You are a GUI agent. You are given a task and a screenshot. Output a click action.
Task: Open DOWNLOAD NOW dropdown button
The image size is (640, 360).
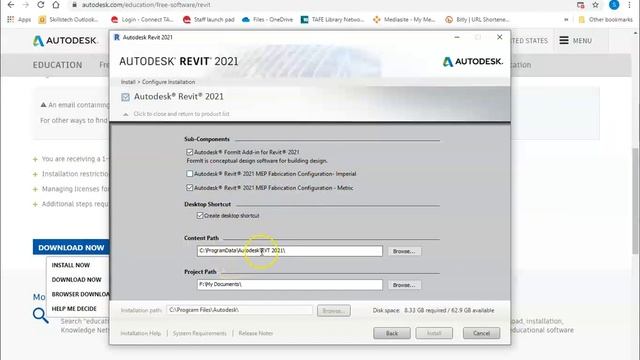click(71, 247)
